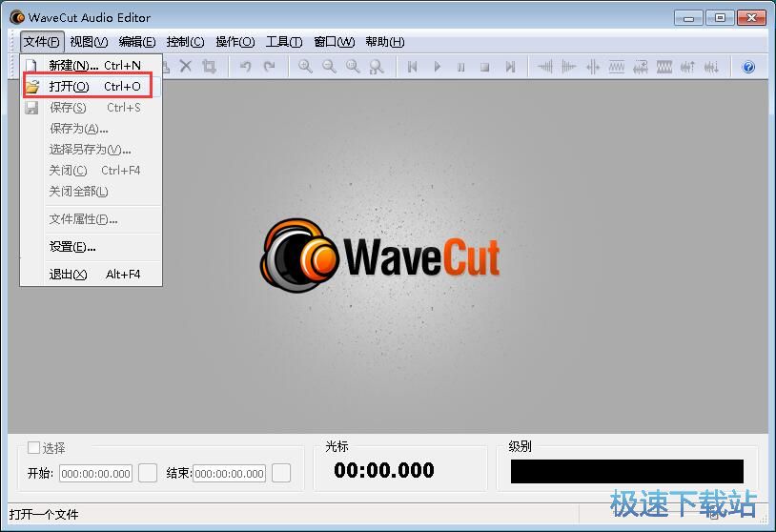Choose 保存为(A)... menu entry

click(x=92, y=129)
